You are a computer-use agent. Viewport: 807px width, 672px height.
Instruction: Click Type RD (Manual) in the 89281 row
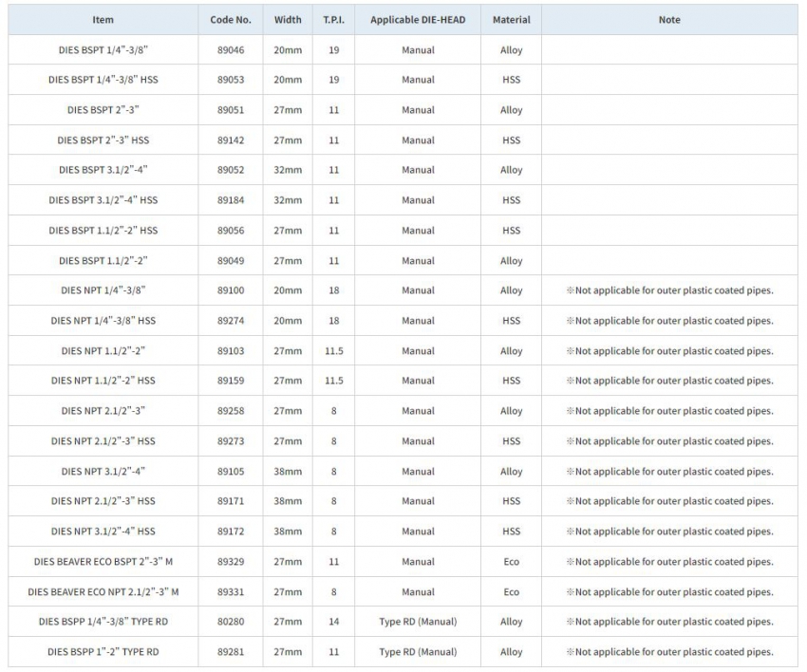(x=418, y=652)
